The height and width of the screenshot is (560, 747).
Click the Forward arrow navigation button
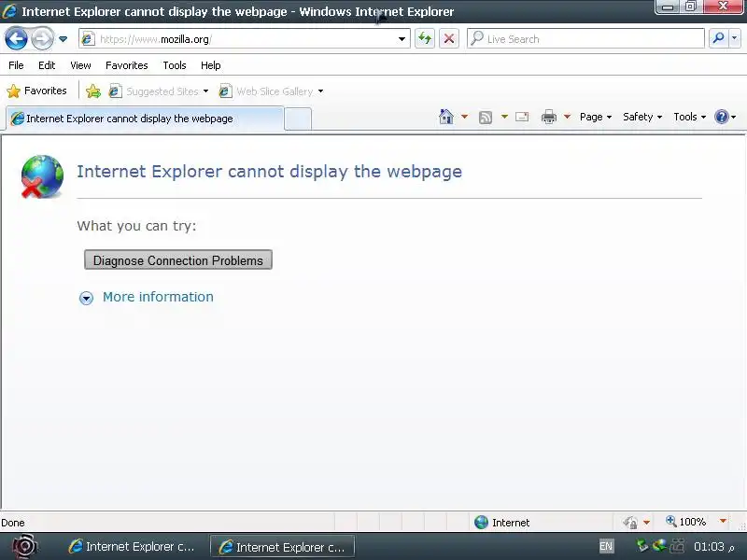42,39
